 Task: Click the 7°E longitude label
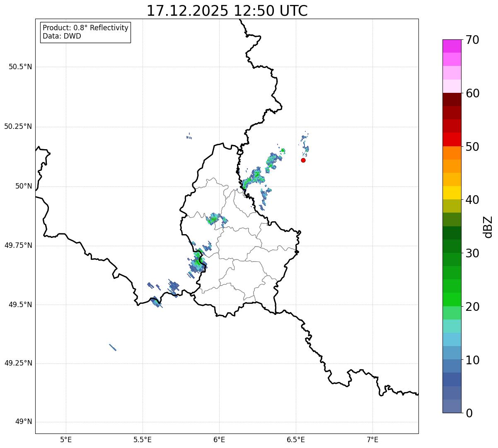pos(372,439)
